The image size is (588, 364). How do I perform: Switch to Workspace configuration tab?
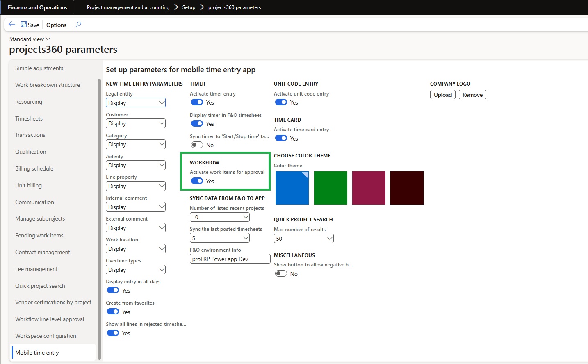pos(46,336)
